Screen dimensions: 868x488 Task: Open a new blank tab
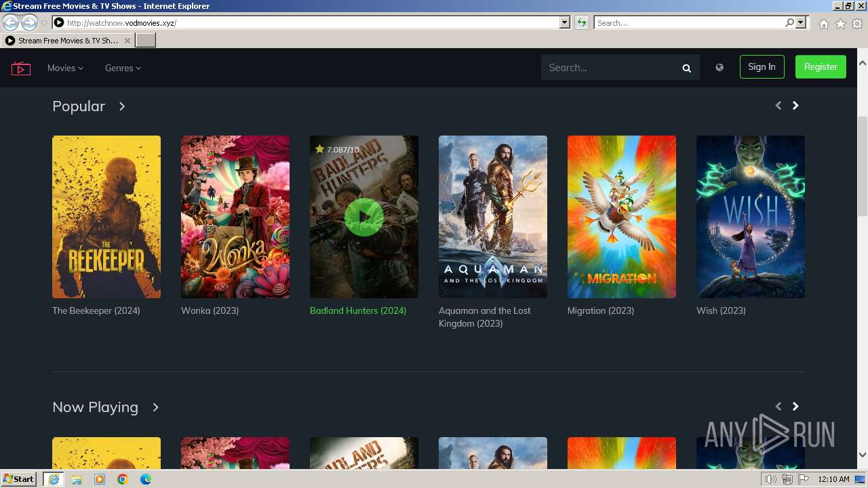(146, 41)
